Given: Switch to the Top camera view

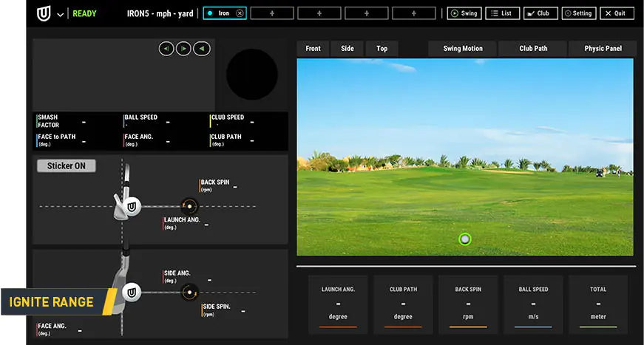Looking at the screenshot, I should tap(382, 49).
